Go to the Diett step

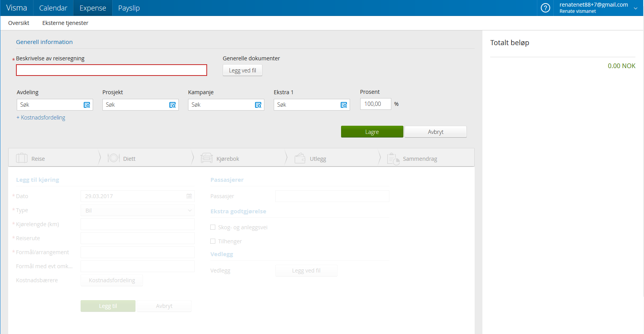(x=146, y=158)
